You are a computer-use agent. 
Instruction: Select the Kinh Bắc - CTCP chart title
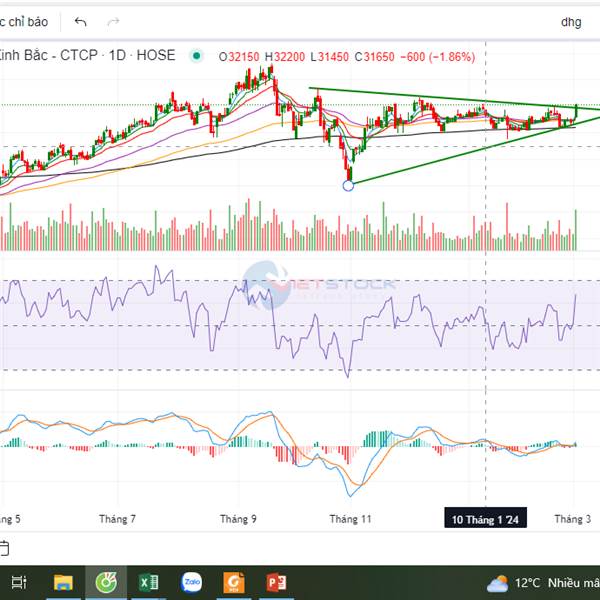click(x=87, y=55)
